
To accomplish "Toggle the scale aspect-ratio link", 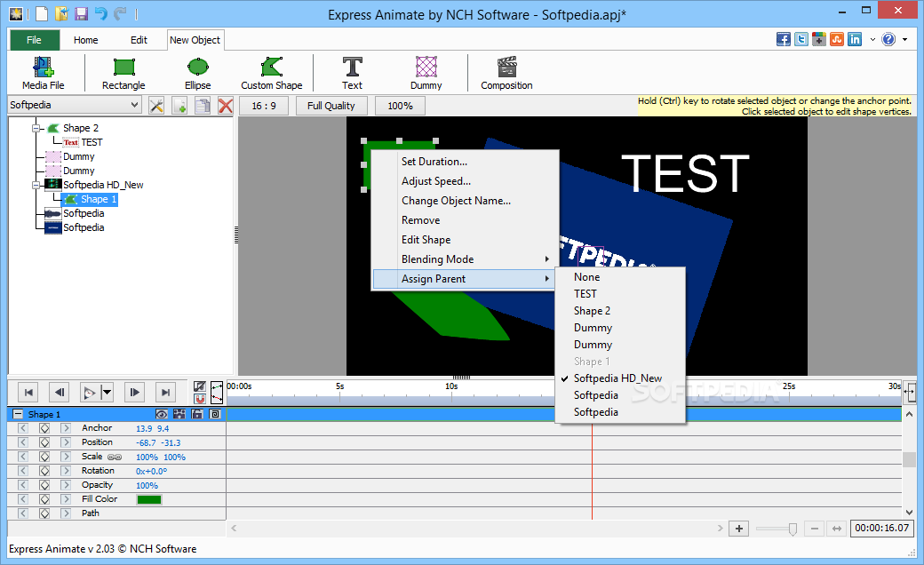I will point(115,458).
